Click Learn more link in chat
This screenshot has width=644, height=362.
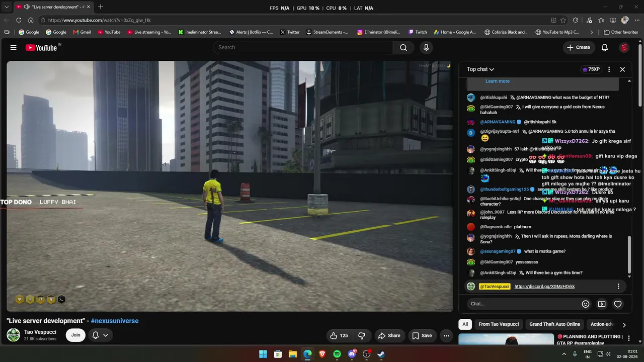[498, 81]
